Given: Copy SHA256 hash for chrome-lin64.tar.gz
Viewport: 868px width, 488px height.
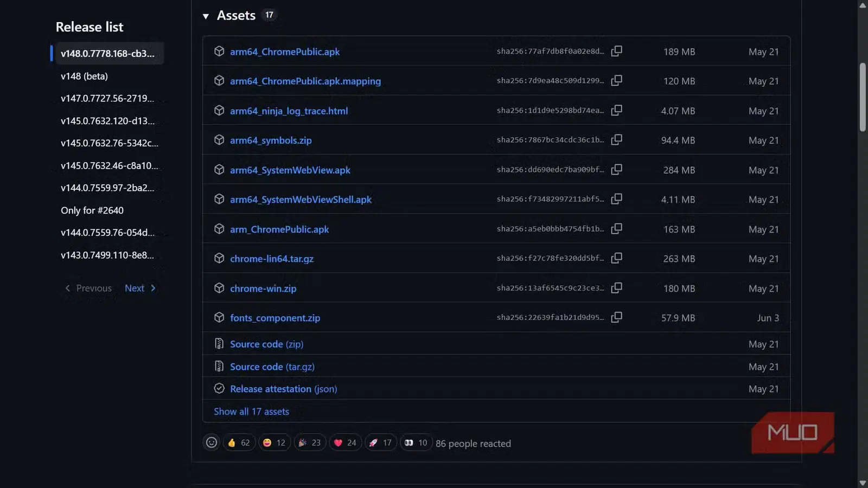Looking at the screenshot, I should click(x=616, y=258).
